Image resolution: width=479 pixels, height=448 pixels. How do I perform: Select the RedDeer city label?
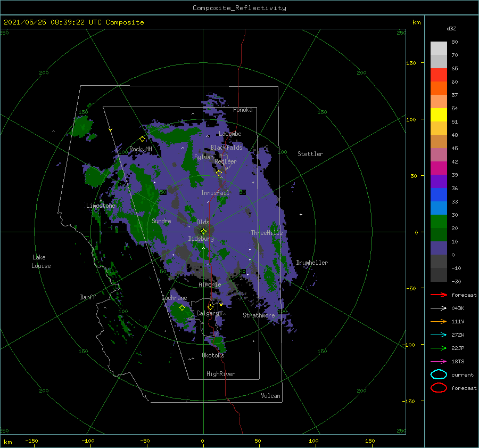click(x=226, y=161)
